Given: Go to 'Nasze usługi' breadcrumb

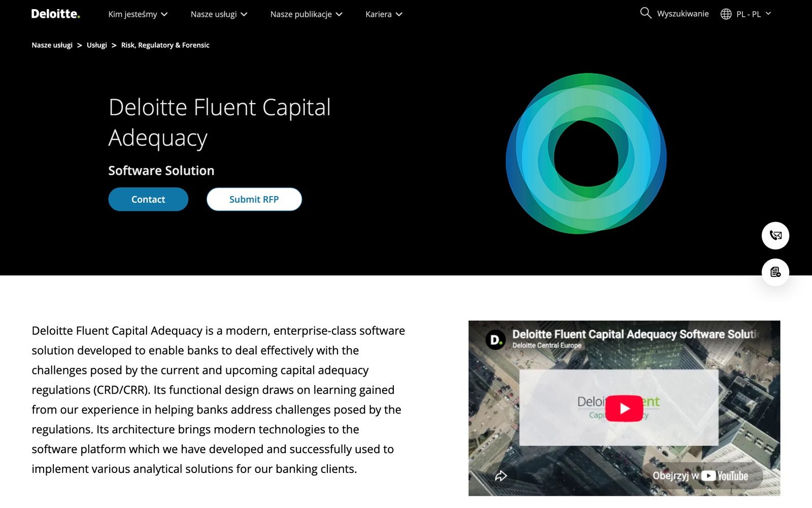Looking at the screenshot, I should (52, 45).
